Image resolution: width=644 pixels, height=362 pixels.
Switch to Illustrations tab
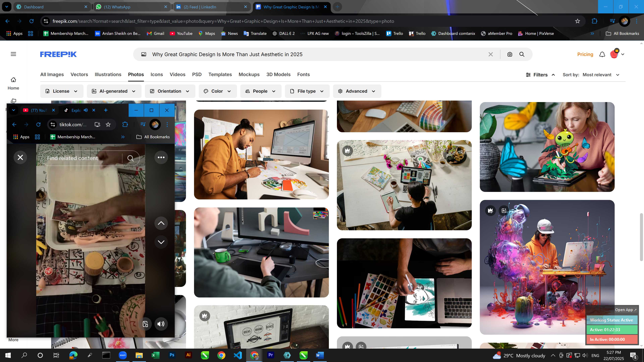[x=108, y=74]
